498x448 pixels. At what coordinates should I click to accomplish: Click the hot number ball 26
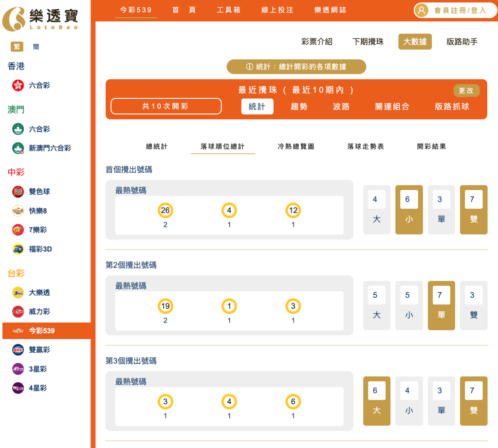pyautogui.click(x=165, y=211)
